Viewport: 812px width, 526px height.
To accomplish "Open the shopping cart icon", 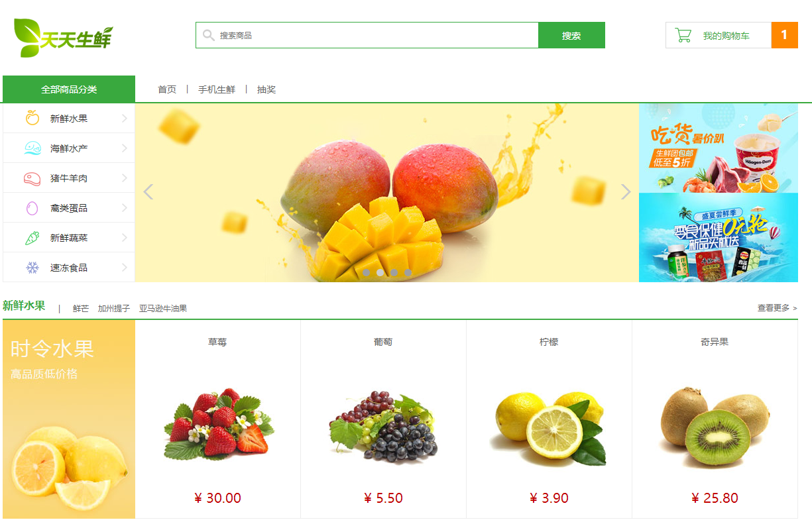I will point(683,35).
